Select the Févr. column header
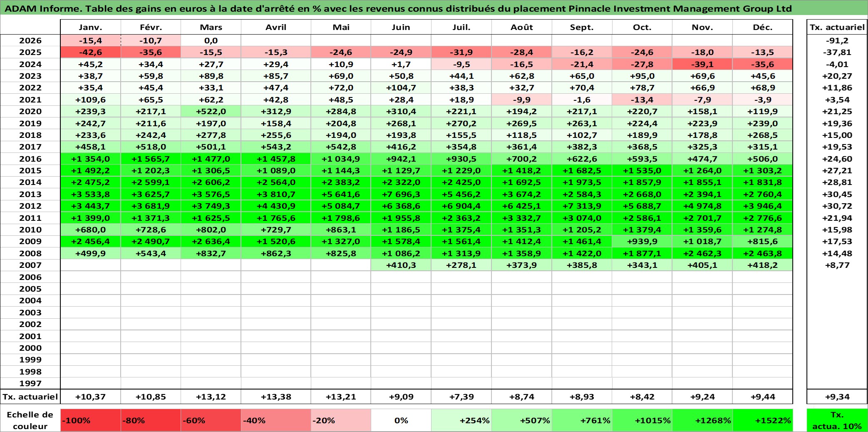The height and width of the screenshot is (432, 868). click(151, 27)
